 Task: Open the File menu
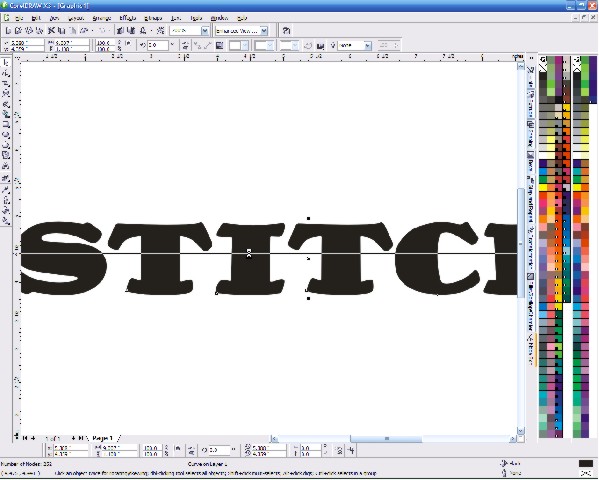18,18
